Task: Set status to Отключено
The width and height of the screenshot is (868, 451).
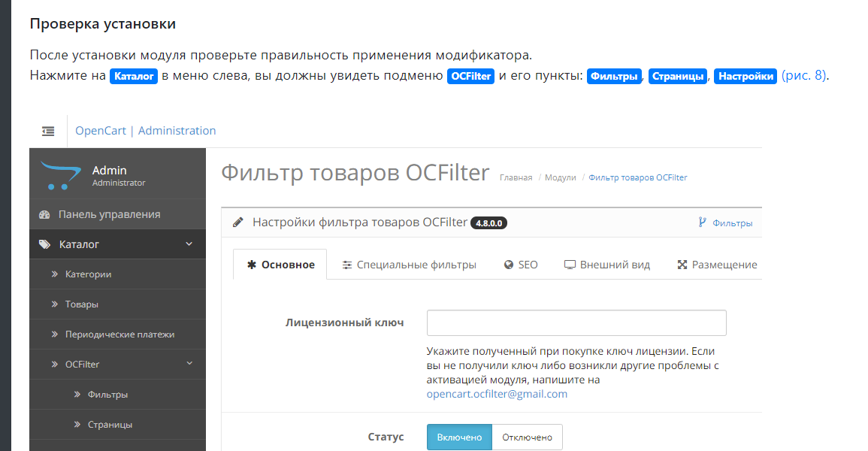Action: [x=527, y=437]
